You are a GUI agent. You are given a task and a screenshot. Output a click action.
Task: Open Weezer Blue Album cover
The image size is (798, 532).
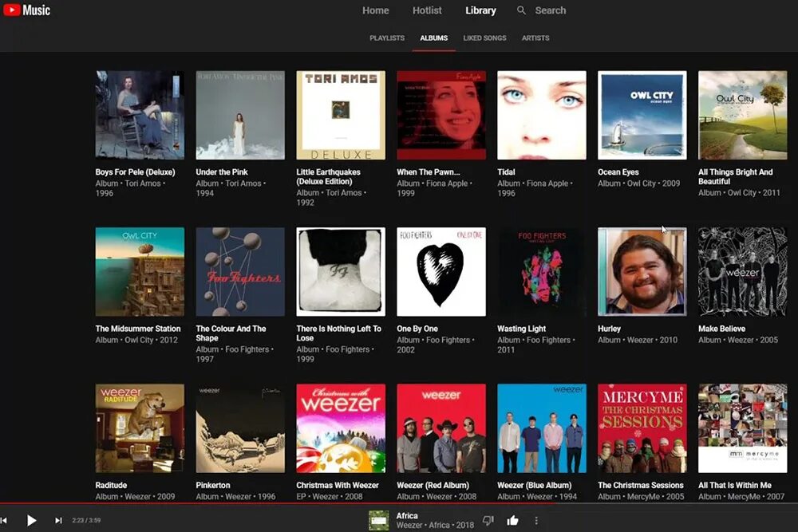tap(542, 428)
